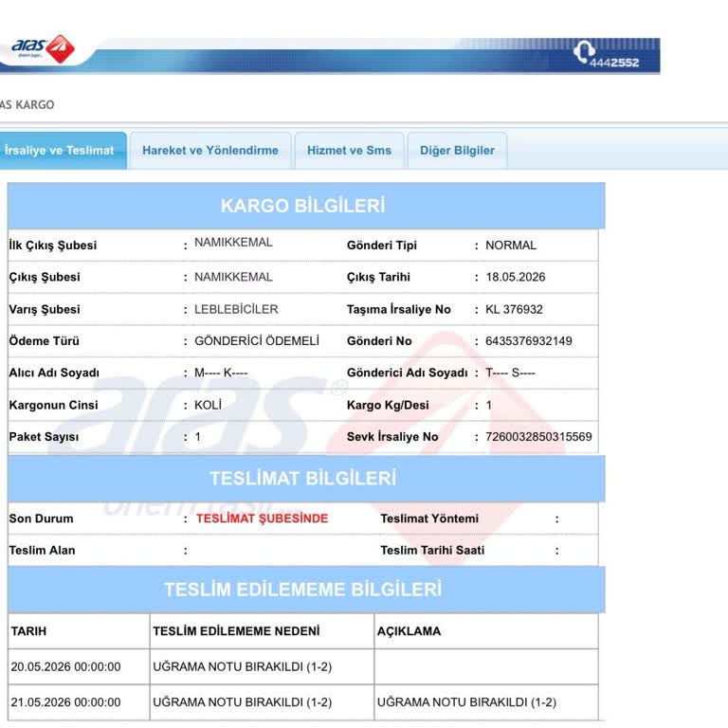The width and height of the screenshot is (728, 728).
Task: Click the Teslimat Yöntemi label
Action: point(429,519)
